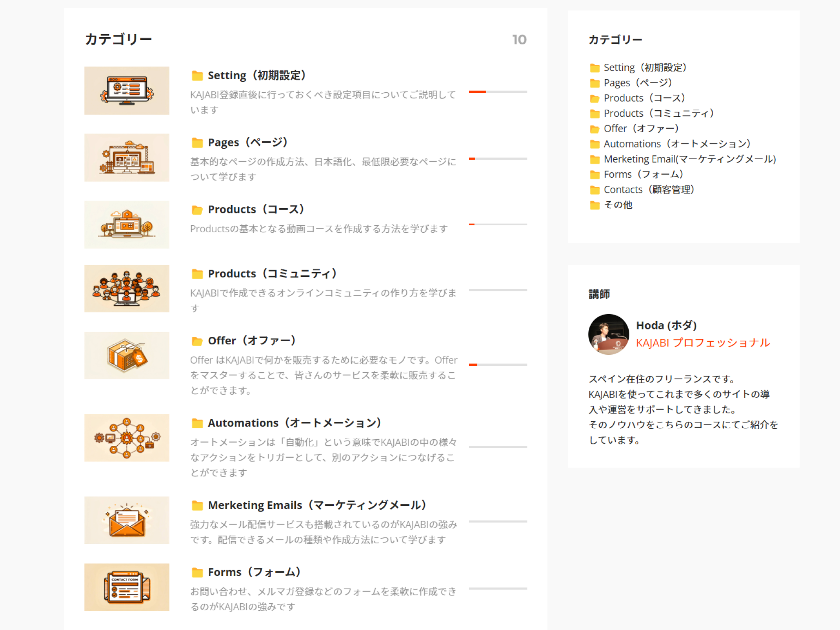Click folder icon beside Merketing Emails heading

coord(197,505)
